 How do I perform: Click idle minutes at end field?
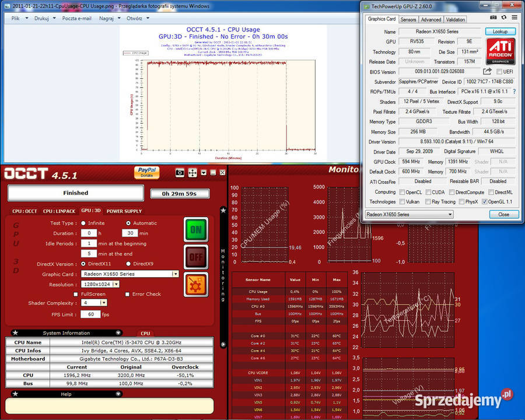pos(89,254)
